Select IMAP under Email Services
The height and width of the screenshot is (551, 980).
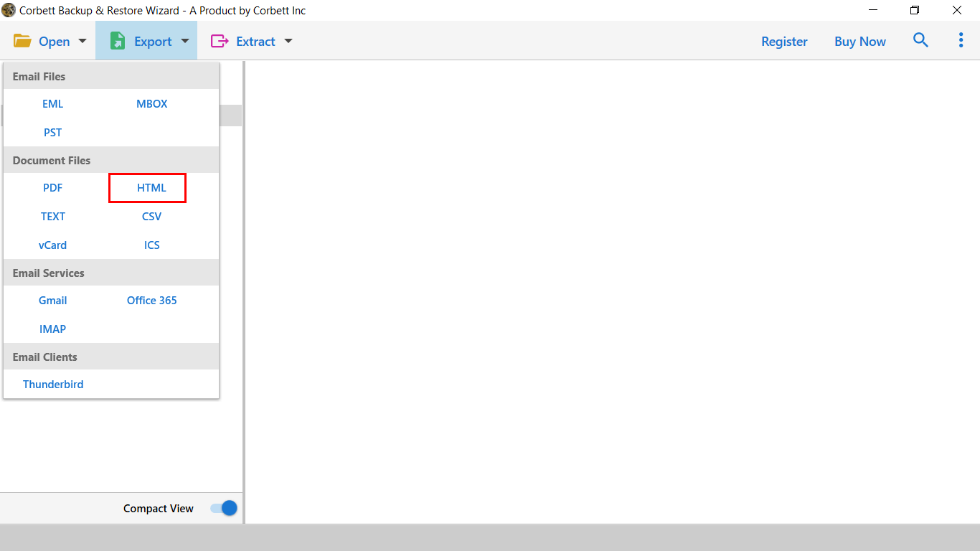click(x=52, y=329)
